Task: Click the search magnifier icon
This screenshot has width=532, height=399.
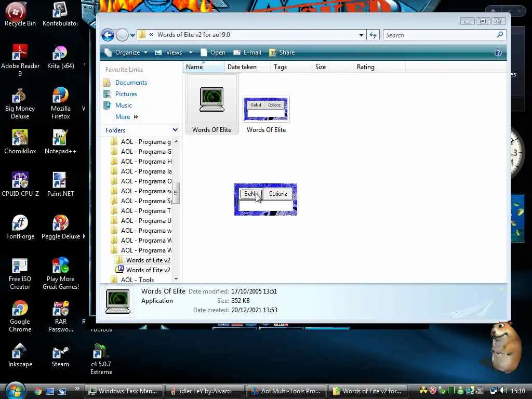Action: tap(500, 35)
